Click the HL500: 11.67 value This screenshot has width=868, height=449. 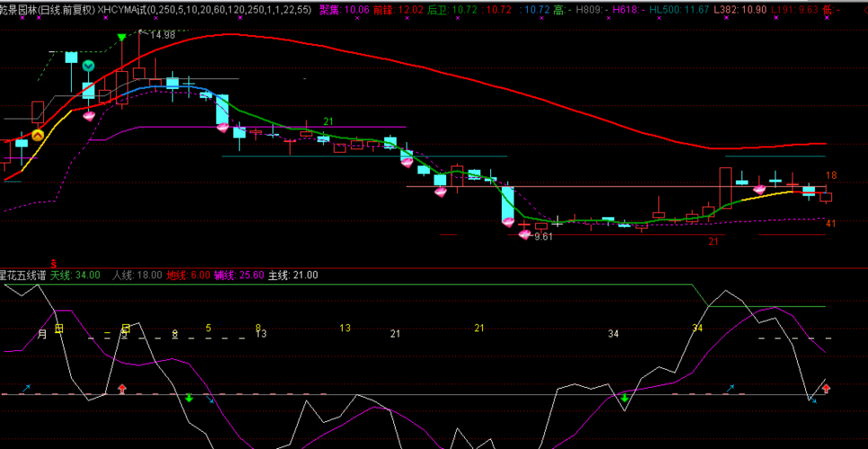pyautogui.click(x=679, y=9)
